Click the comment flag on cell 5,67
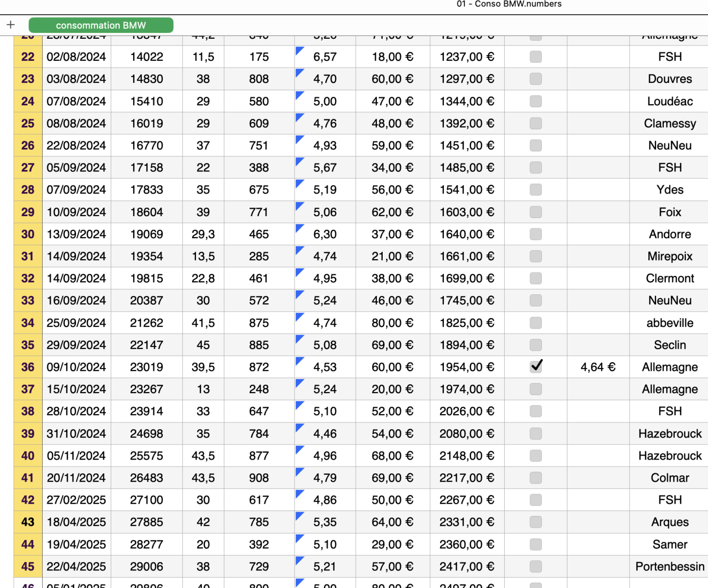708x588 pixels. [x=299, y=161]
